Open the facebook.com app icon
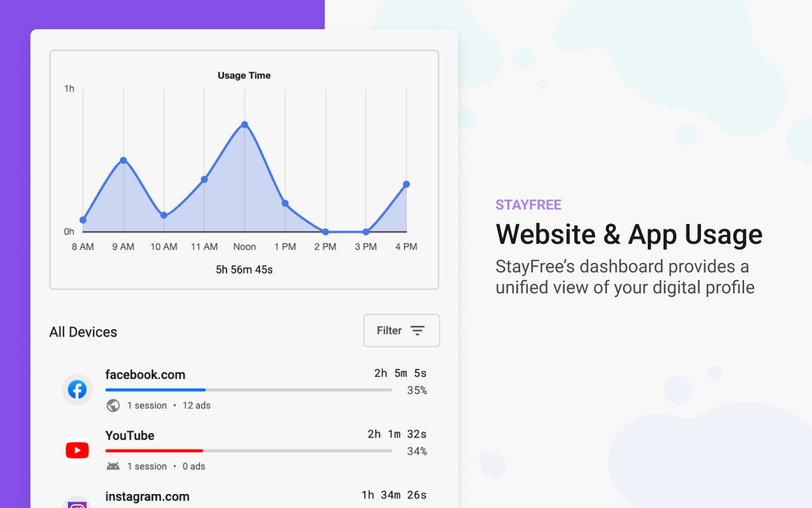This screenshot has width=812, height=508. pos(77,389)
